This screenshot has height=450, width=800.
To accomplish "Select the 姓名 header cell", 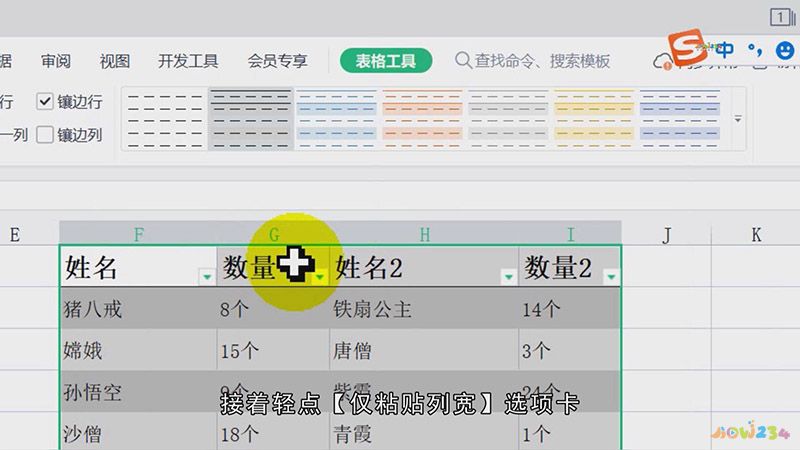I will tap(138, 266).
